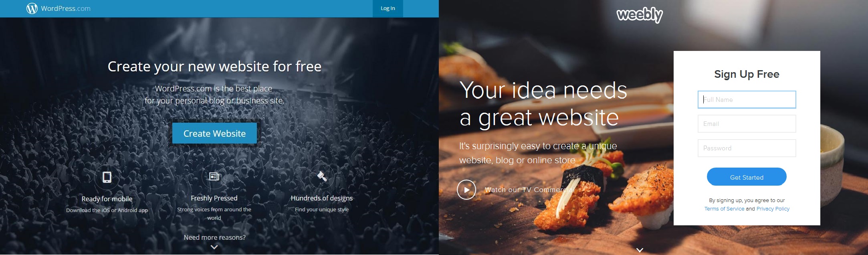Viewport: 868px width, 255px height.
Task: Expand the chevron below Need more reasons
Action: click(214, 247)
